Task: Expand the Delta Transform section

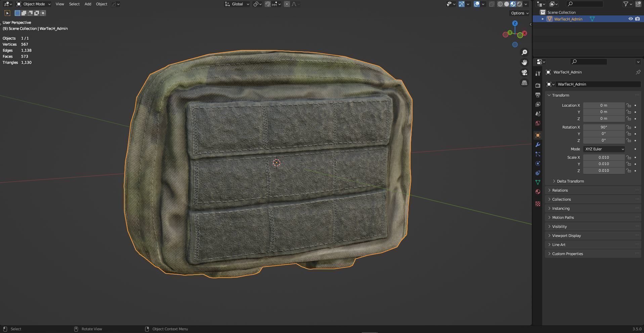Action: (x=570, y=181)
